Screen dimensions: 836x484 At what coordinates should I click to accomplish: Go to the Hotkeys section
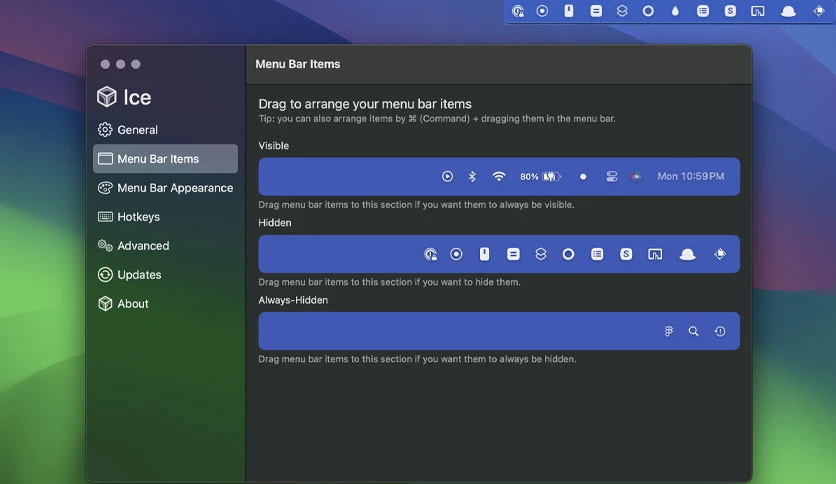[x=129, y=216]
